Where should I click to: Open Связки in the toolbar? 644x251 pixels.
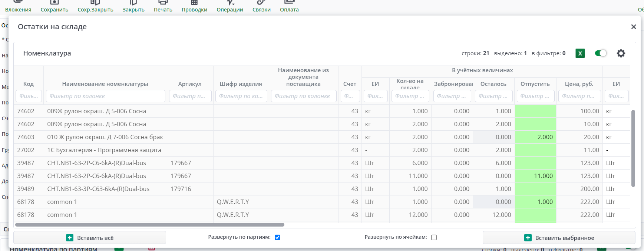pos(261,7)
